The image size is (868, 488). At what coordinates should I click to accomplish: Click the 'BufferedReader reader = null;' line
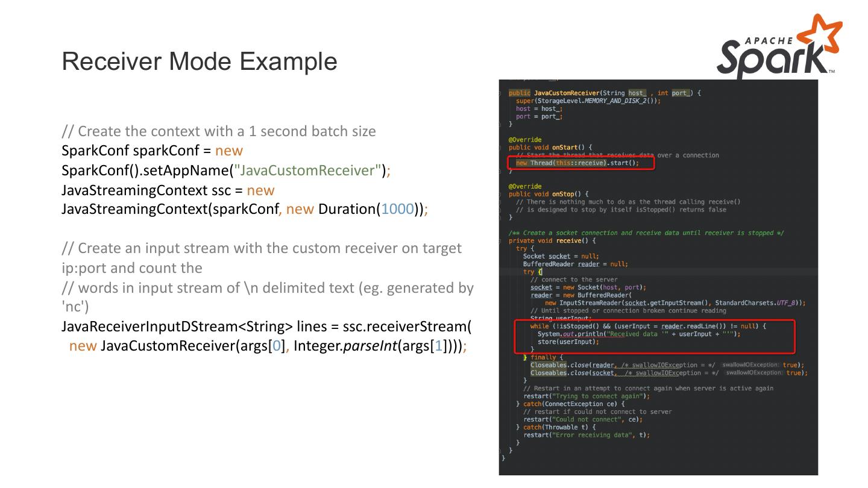576,264
